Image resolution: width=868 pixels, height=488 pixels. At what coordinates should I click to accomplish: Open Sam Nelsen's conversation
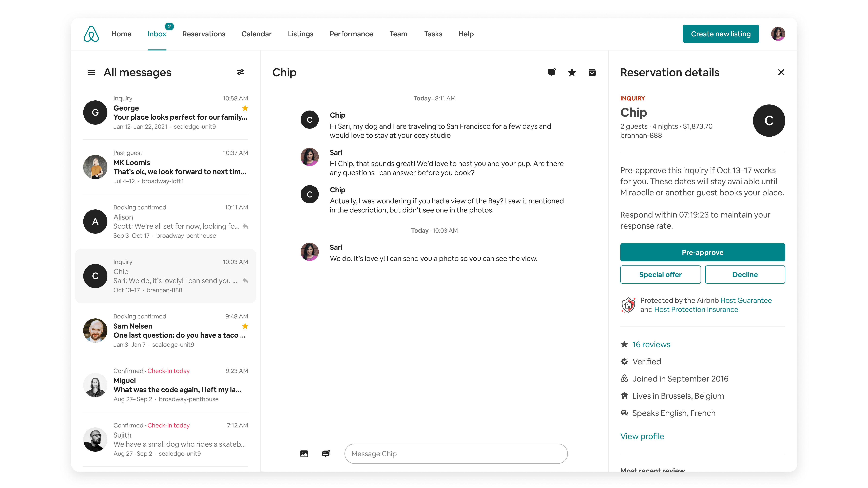[x=165, y=330]
